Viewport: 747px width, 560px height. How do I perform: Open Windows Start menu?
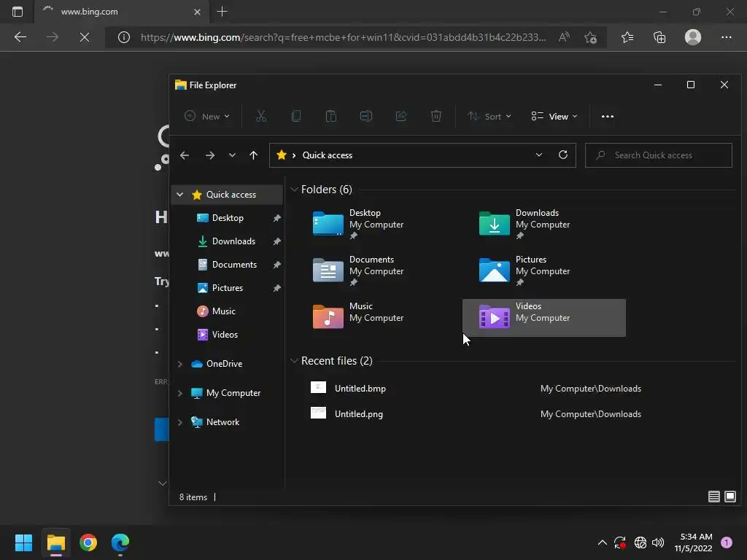point(23,542)
